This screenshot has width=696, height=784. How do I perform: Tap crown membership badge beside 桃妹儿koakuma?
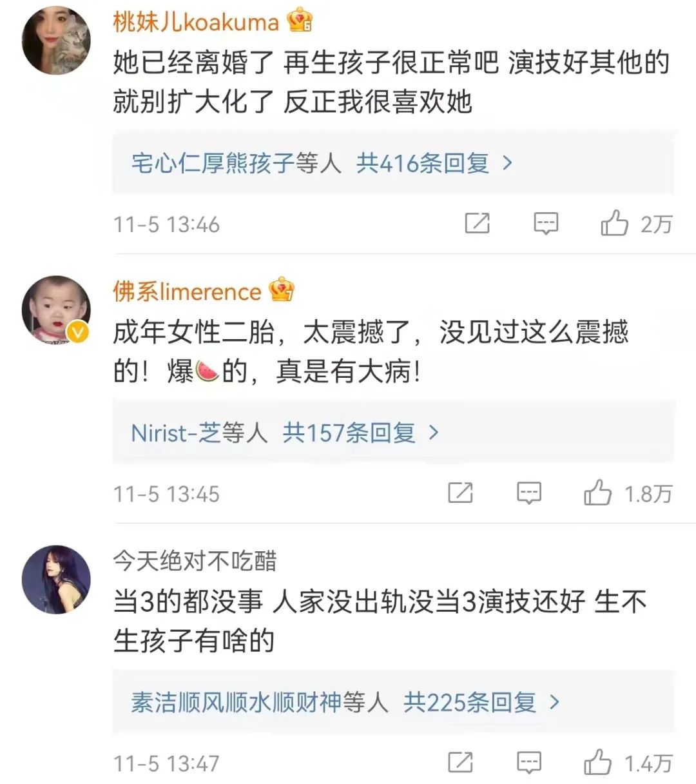point(300,21)
